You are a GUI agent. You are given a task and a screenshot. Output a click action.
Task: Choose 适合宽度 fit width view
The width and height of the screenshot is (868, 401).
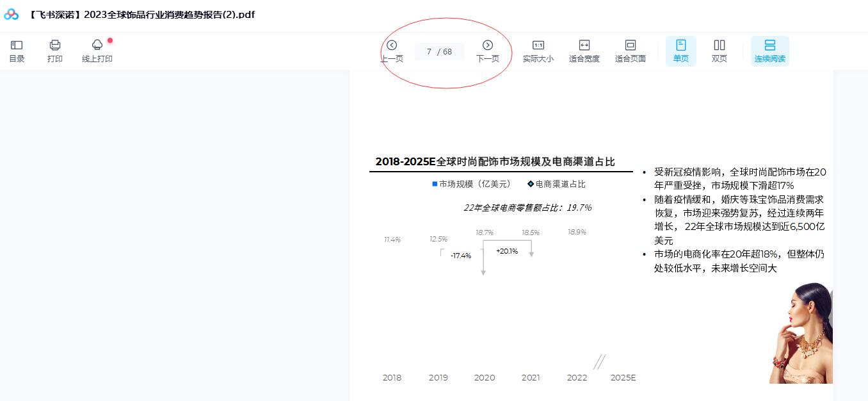[x=584, y=51]
